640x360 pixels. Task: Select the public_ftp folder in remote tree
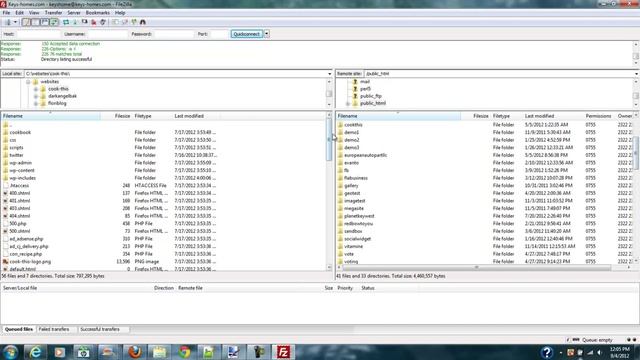[371, 96]
